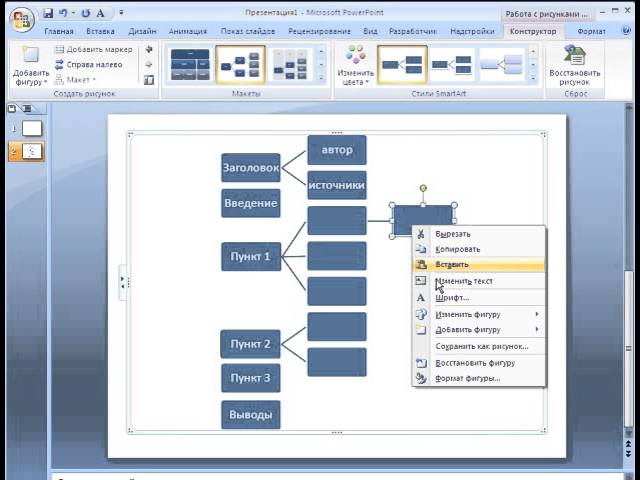Select slide 1 thumbnail
The image size is (640, 480).
(x=32, y=129)
